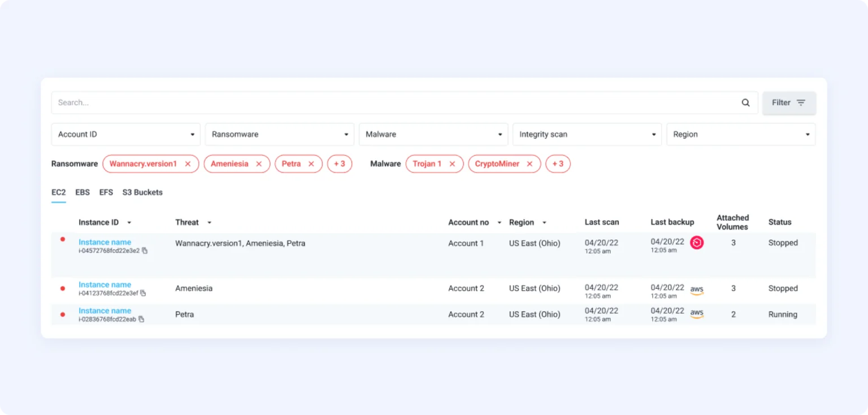Click 'Stopped' status in Ameniesia row

[783, 288]
